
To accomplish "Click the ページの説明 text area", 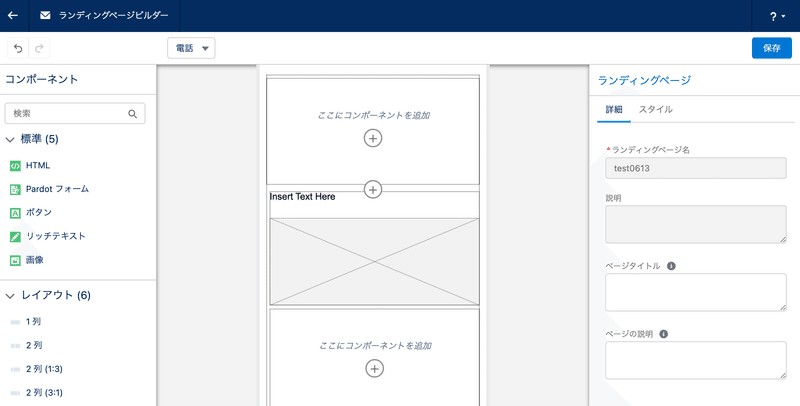I will pyautogui.click(x=695, y=361).
